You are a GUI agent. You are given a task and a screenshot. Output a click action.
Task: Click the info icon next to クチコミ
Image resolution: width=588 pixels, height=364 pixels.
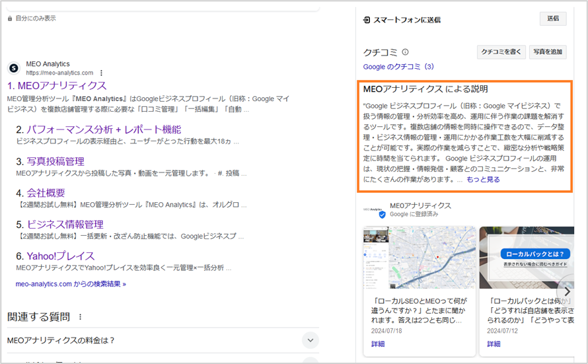pyautogui.click(x=406, y=52)
